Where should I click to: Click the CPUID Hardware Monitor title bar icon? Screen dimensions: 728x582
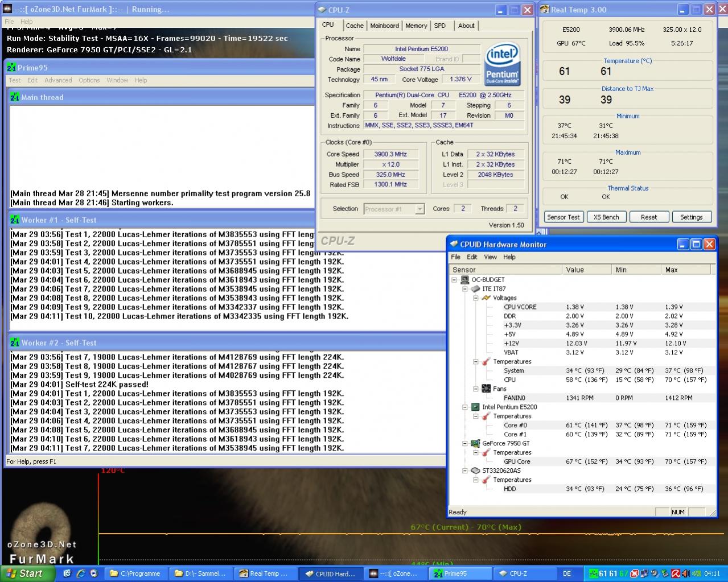(x=454, y=244)
